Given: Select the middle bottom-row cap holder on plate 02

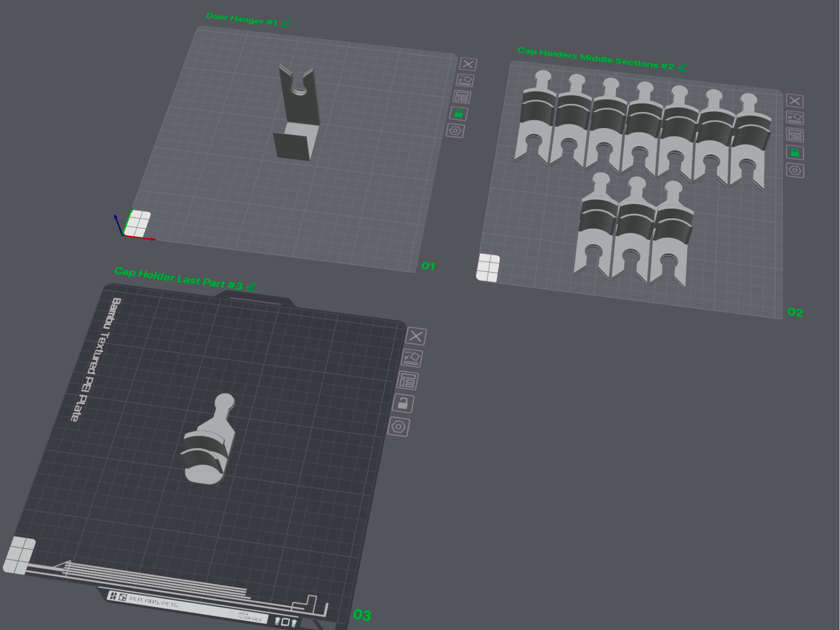Looking at the screenshot, I should 634,226.
